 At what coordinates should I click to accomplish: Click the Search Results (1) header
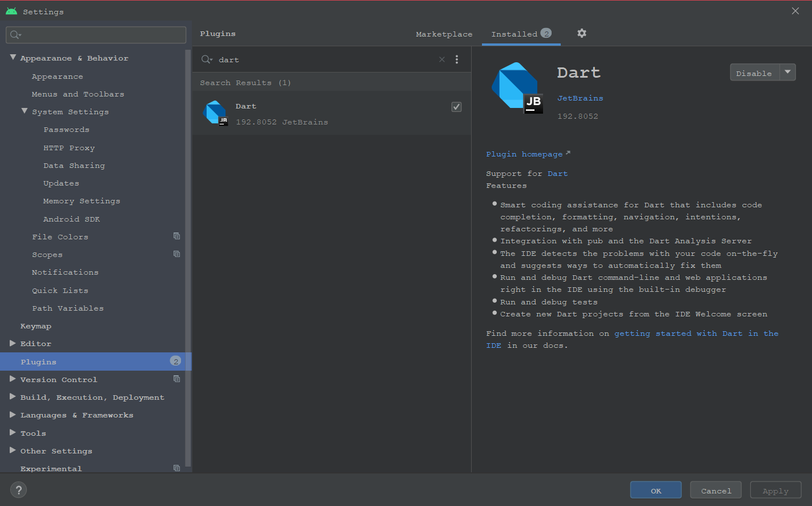pyautogui.click(x=246, y=83)
